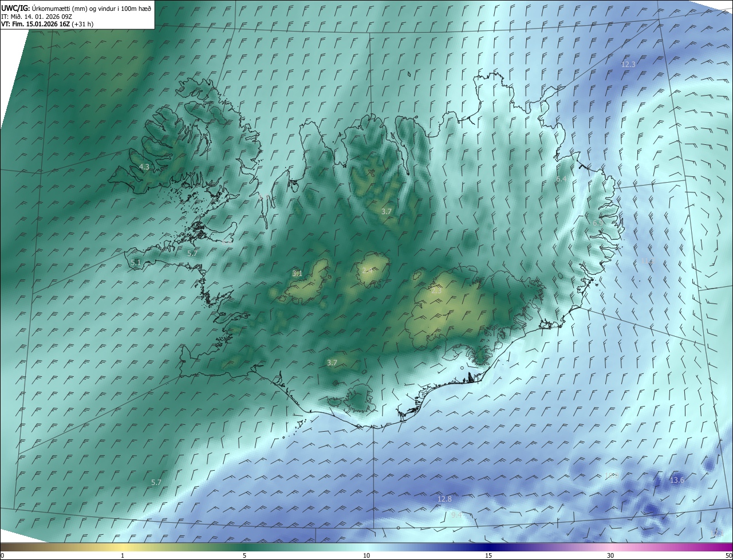Image resolution: width=733 pixels, height=560 pixels.
Task: Click the colorbar tick label 50
Action: point(728,555)
